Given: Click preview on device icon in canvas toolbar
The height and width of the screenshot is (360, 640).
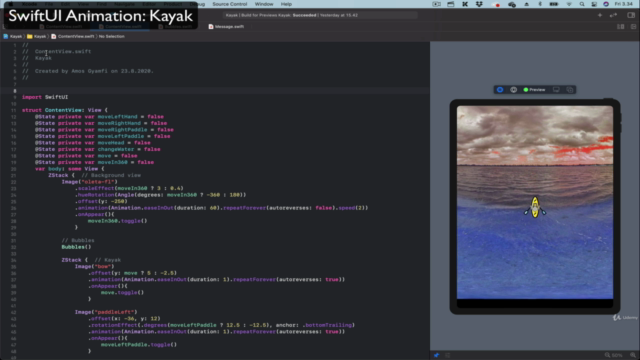Looking at the screenshot, I should tap(556, 90).
